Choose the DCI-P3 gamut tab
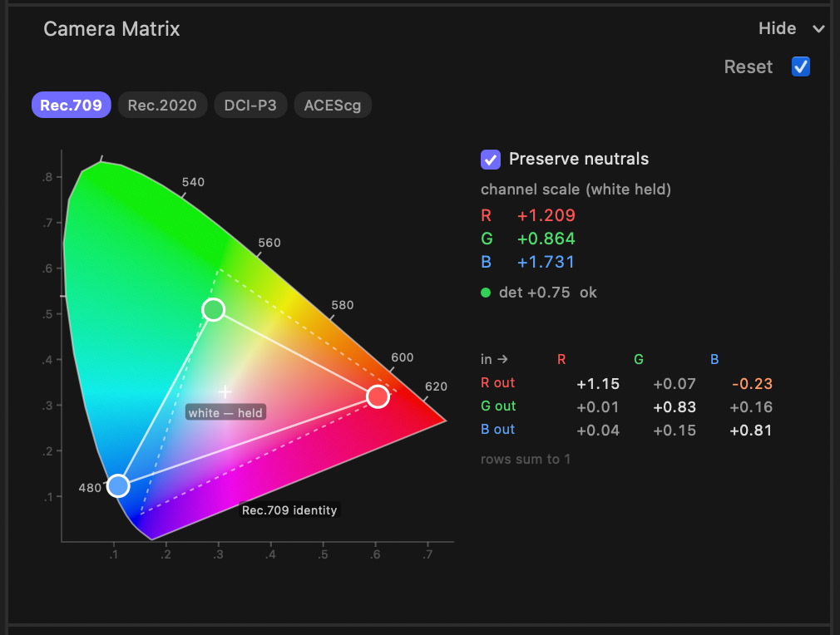This screenshot has width=840, height=635. (x=250, y=105)
